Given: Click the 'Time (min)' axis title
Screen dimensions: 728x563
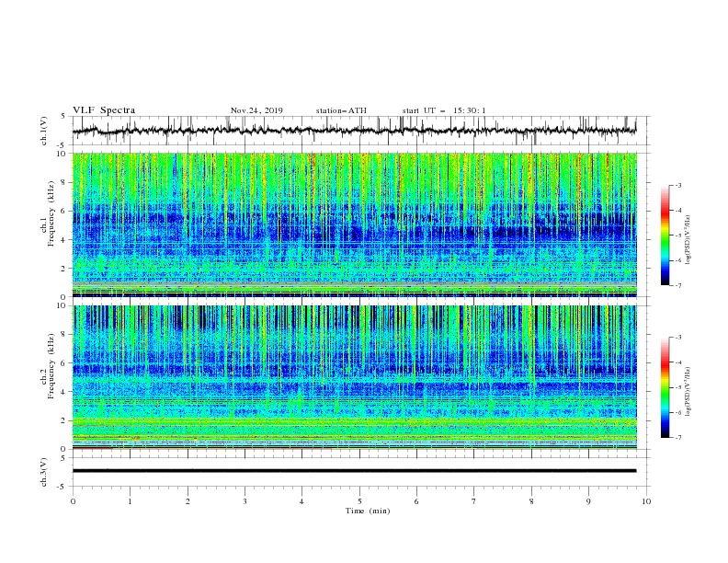Looking at the screenshot, I should [x=368, y=511].
